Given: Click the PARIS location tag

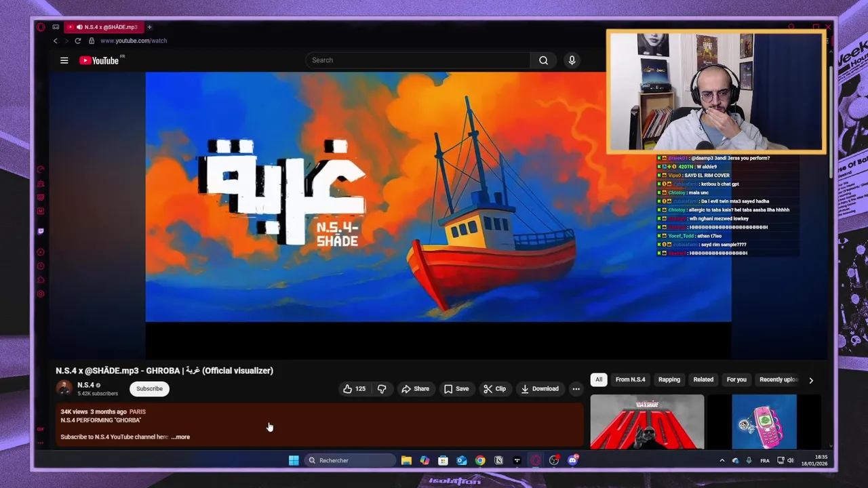Looking at the screenshot, I should click(138, 411).
